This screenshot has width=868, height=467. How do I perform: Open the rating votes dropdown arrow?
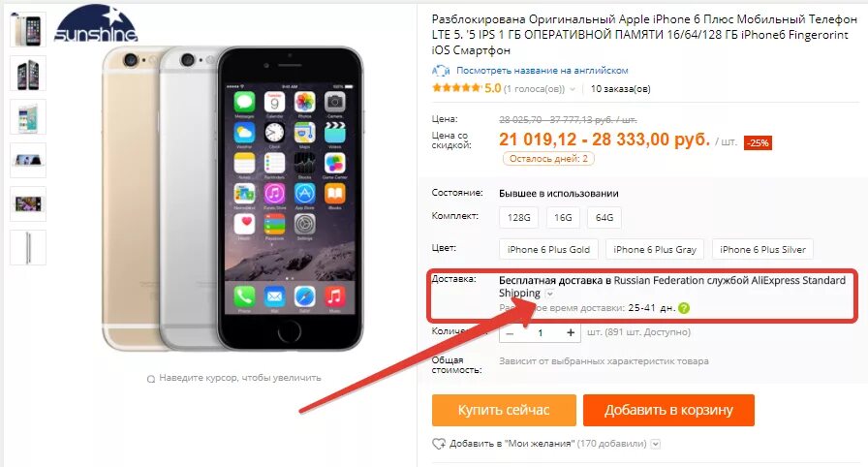pyautogui.click(x=573, y=89)
